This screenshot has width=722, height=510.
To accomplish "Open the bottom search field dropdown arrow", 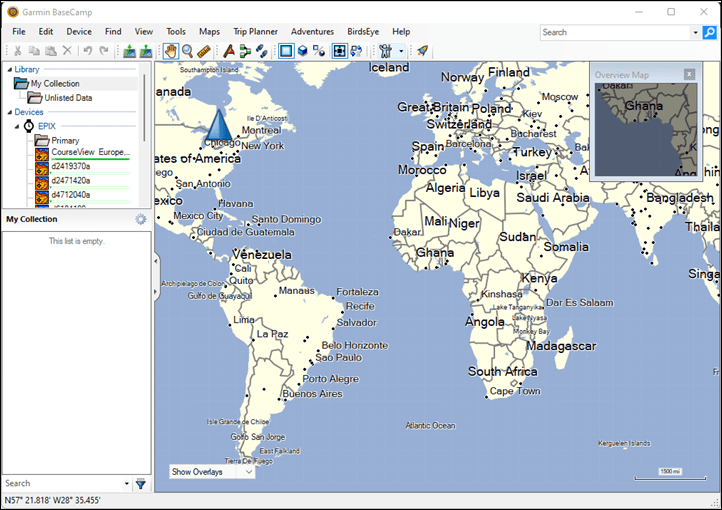I will tap(127, 484).
